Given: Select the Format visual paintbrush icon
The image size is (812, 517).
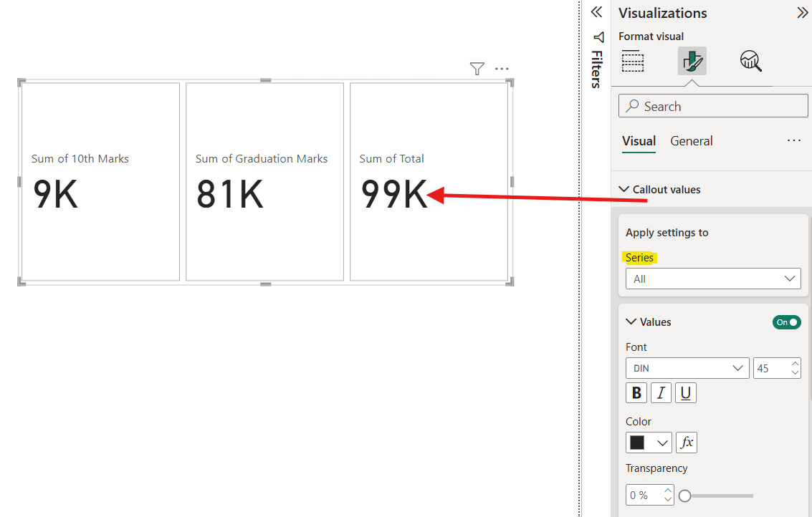Looking at the screenshot, I should (x=692, y=62).
